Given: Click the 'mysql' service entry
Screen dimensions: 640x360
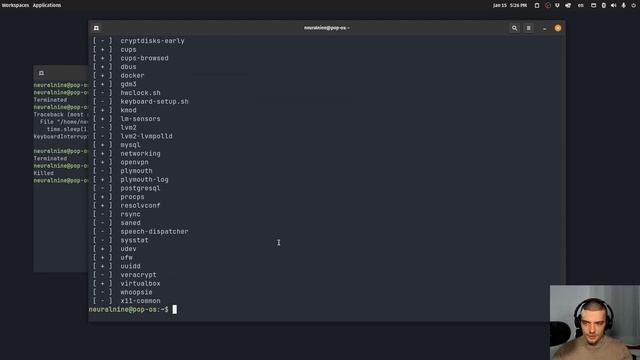Looking at the screenshot, I should [x=130, y=145].
